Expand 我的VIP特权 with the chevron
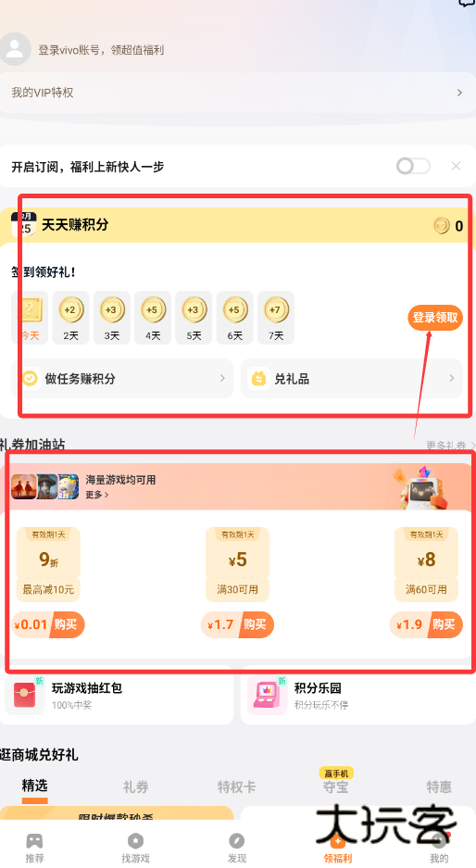This screenshot has height=868, width=476. 459,93
